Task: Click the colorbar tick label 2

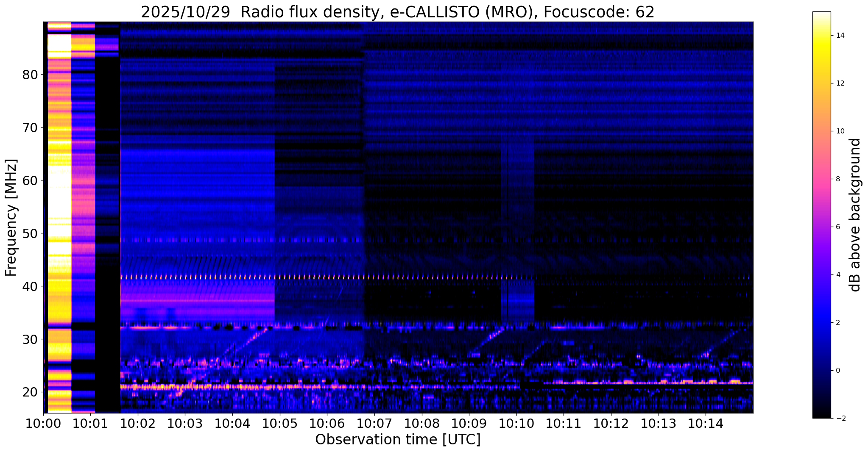Action: click(838, 323)
